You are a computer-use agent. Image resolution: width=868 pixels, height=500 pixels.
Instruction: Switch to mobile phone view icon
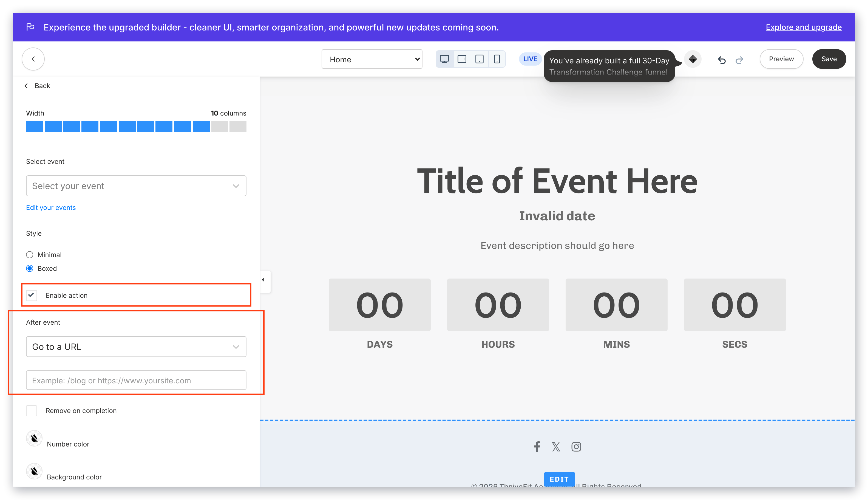(497, 59)
